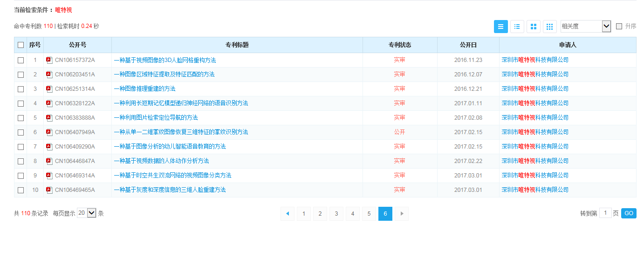Go to next page arrow

402,214
